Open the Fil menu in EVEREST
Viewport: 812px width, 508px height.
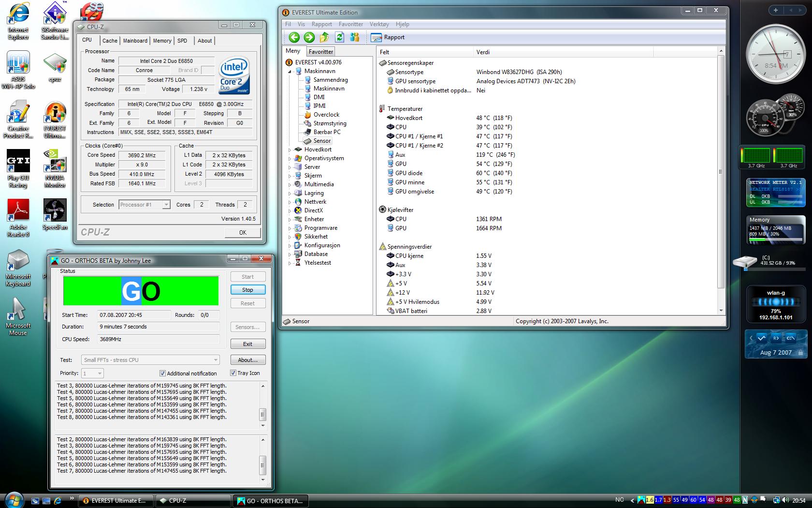click(288, 24)
